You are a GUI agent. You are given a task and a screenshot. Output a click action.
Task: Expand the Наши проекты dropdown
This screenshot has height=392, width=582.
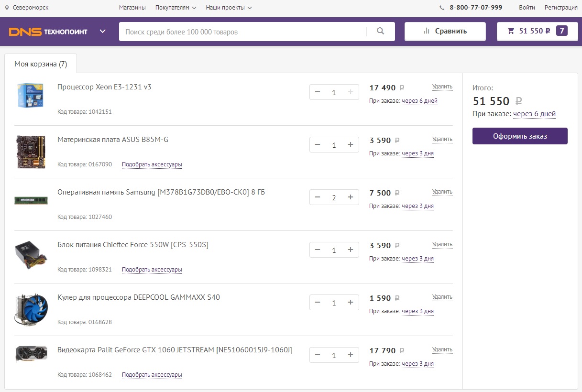coord(229,8)
